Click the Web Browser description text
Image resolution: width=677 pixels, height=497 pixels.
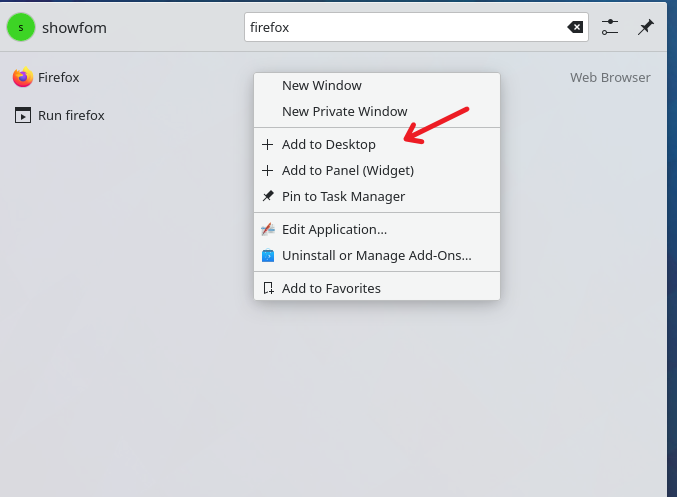point(610,77)
